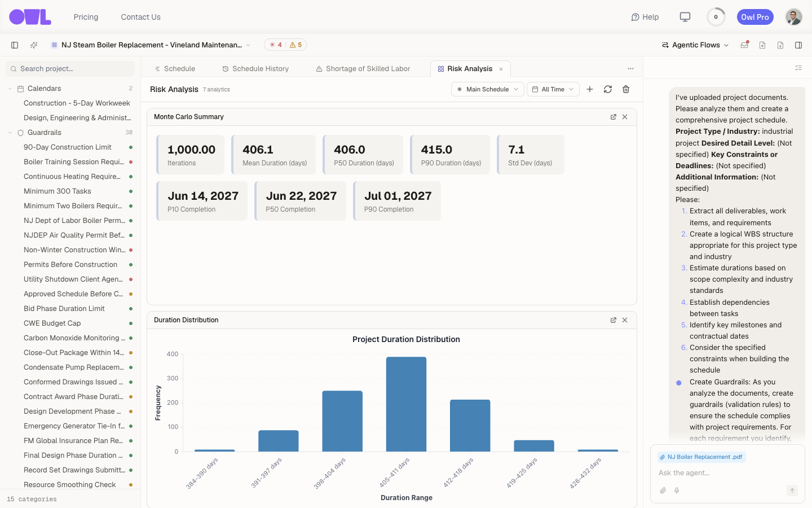Click the Ask the agent input field

727,473
